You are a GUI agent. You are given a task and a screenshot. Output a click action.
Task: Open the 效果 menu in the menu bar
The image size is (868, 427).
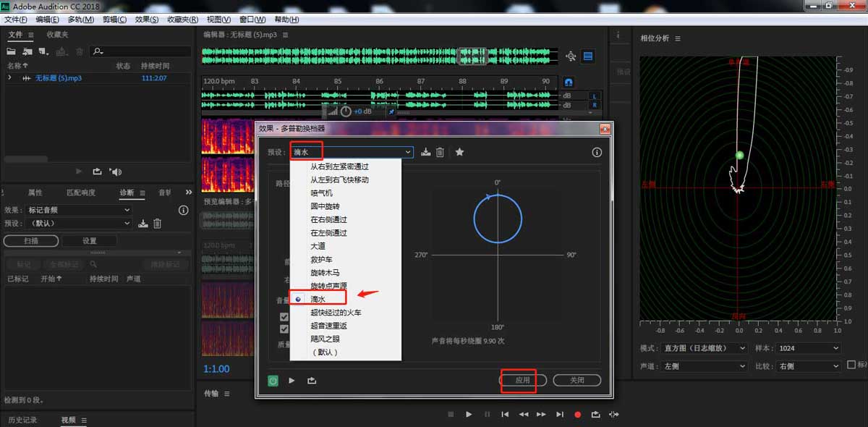tap(142, 19)
